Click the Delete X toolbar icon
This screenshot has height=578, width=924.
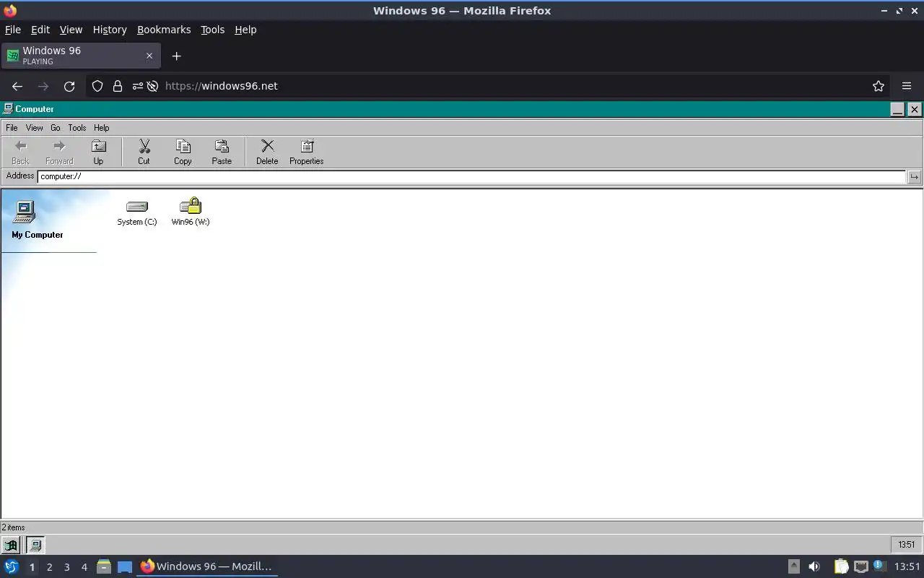[x=267, y=152]
